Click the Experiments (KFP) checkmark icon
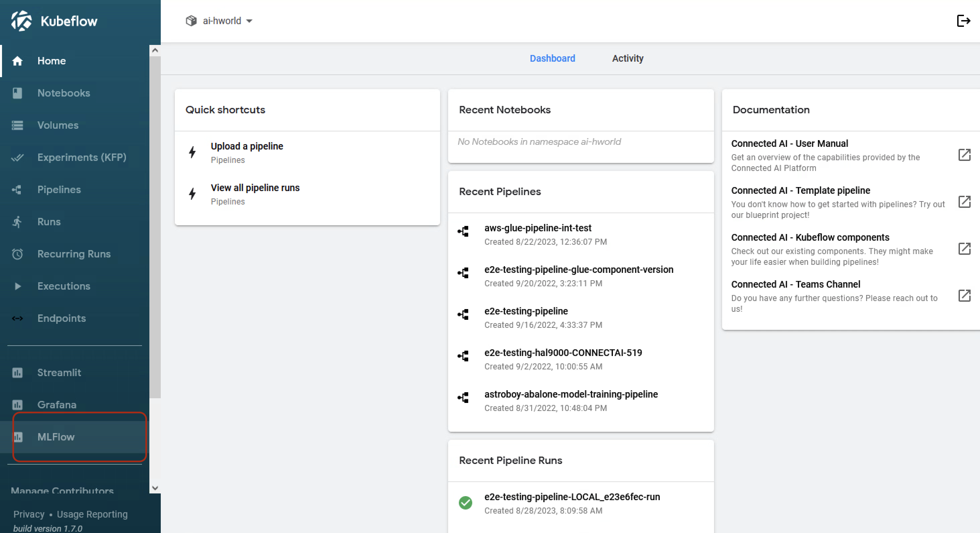This screenshot has height=533, width=980. [x=17, y=157]
